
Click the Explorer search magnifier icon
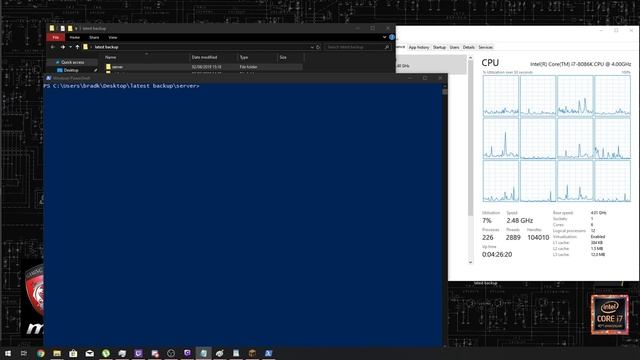click(387, 47)
